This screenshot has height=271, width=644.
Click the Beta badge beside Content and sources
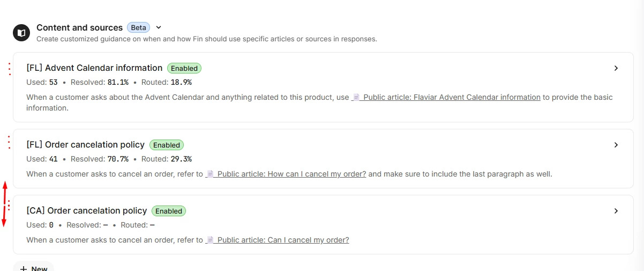[139, 27]
